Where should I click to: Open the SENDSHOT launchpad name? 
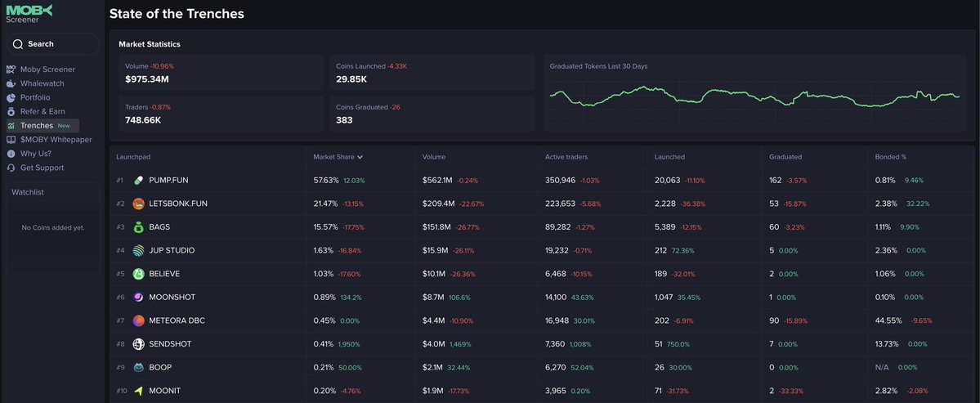tap(170, 344)
